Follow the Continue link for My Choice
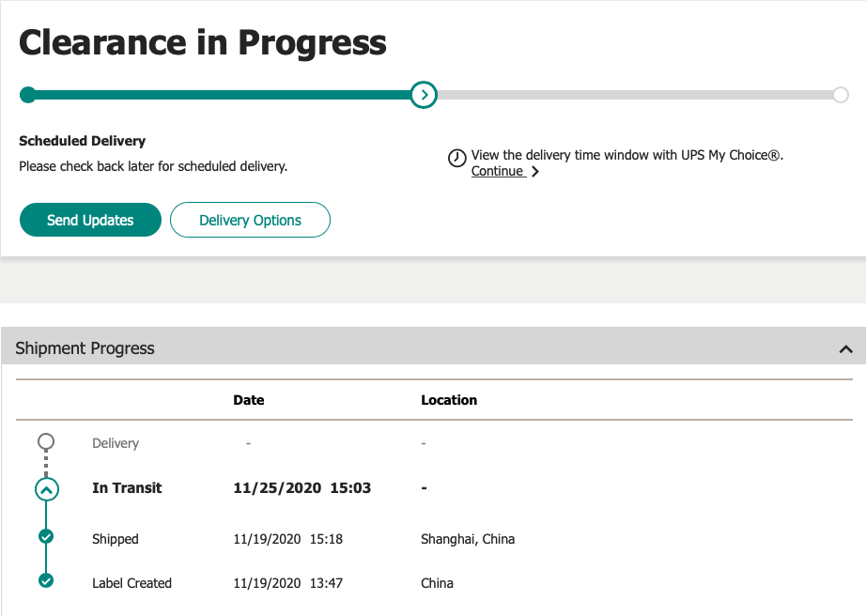The image size is (866, 616). tap(498, 171)
